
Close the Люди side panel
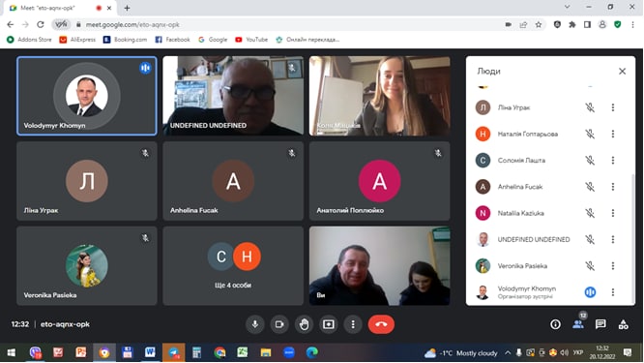tap(622, 71)
